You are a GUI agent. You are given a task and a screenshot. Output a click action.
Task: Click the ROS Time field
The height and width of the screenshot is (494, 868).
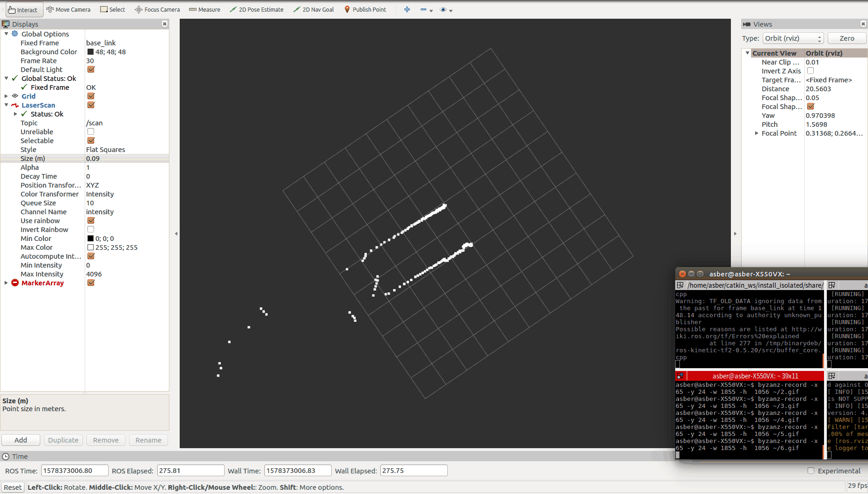point(75,471)
